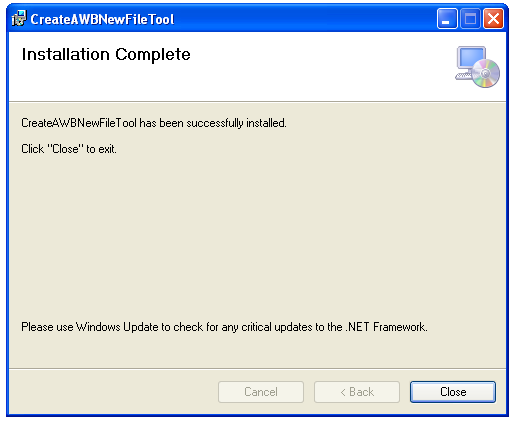
Task: Click the computer and CD setup icon
Action: [x=477, y=67]
